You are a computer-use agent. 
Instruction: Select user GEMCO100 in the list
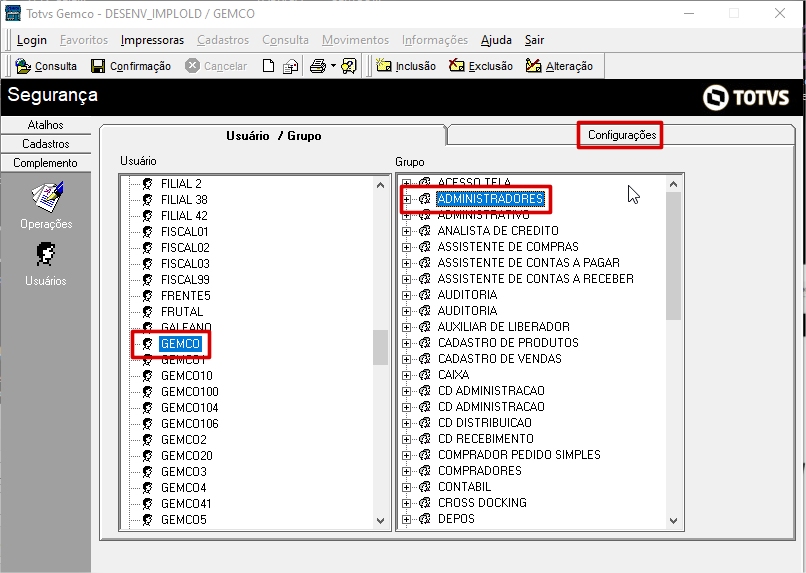tap(190, 392)
